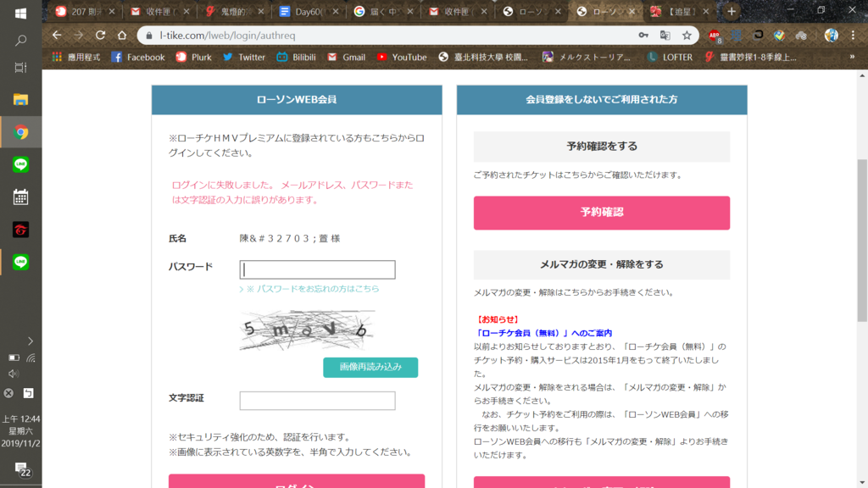The width and height of the screenshot is (868, 488).
Task: Open the メルクストーリア bookmark
Action: [587, 57]
